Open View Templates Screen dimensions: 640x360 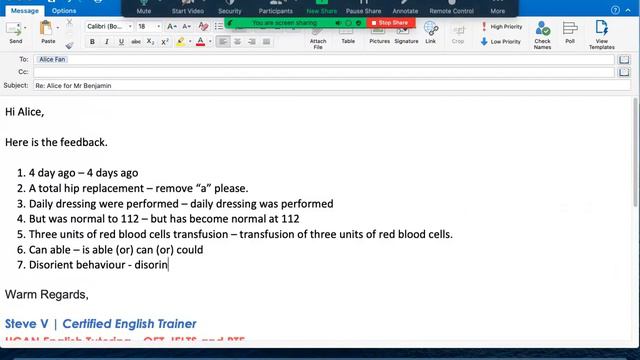click(602, 35)
